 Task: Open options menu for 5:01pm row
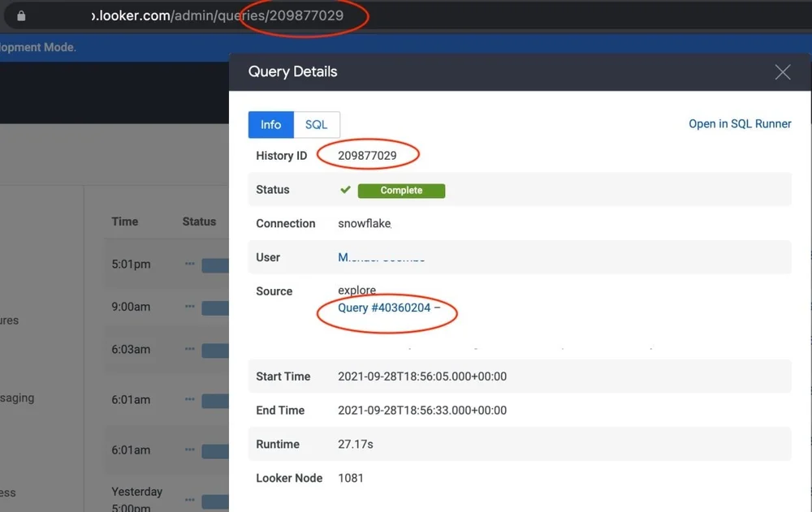pyautogui.click(x=189, y=264)
